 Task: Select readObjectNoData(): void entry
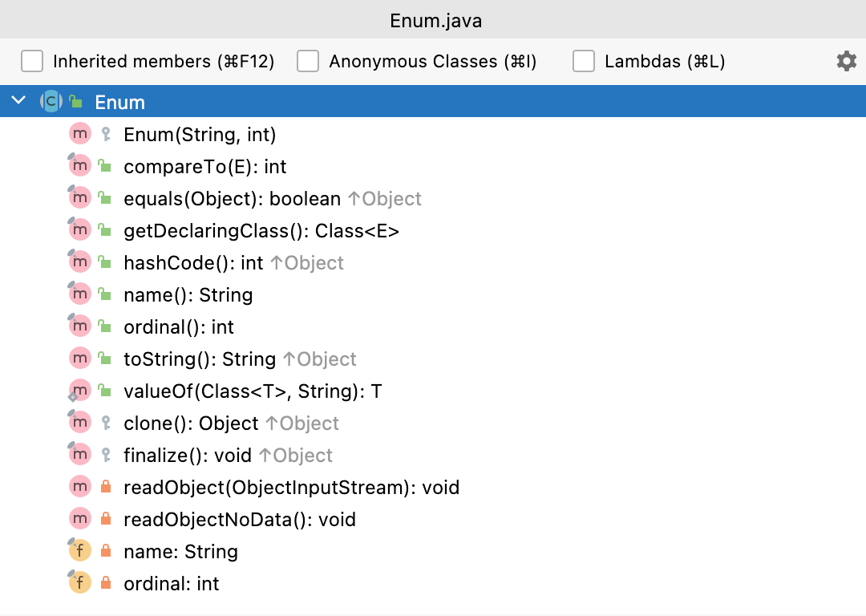(x=240, y=520)
